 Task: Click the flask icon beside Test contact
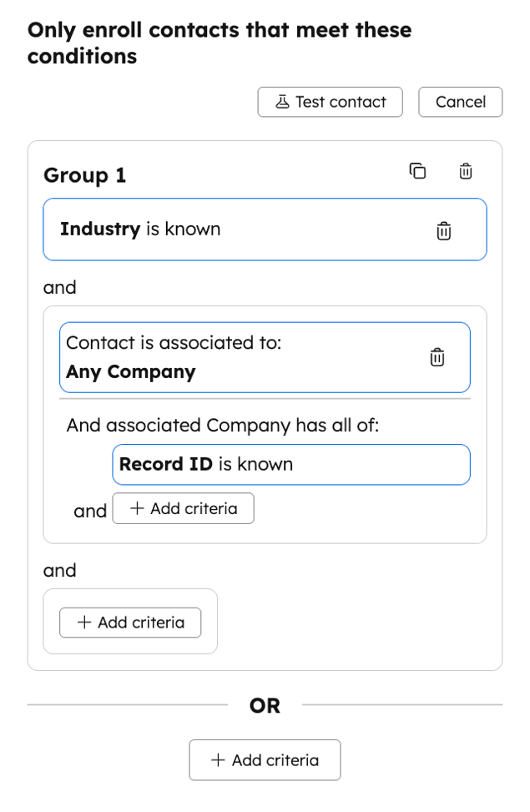[283, 101]
